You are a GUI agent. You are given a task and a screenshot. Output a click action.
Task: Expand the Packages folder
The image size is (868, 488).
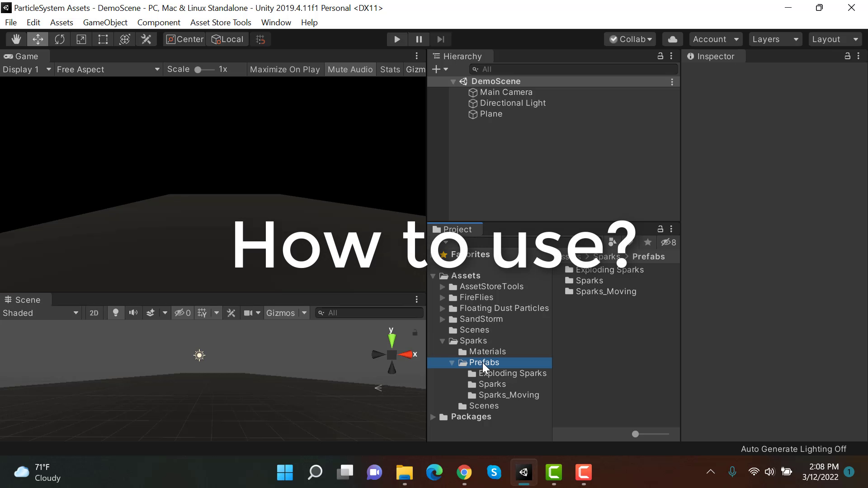pos(433,417)
